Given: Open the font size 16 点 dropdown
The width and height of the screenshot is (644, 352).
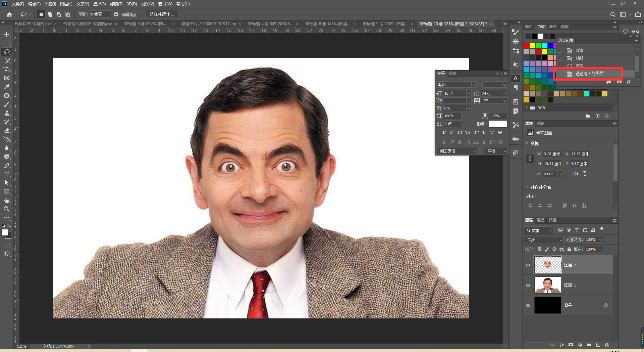Looking at the screenshot, I should point(469,93).
